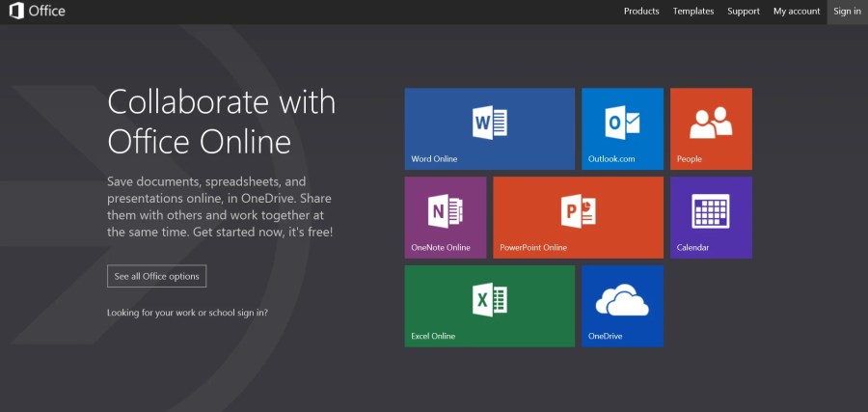This screenshot has height=412, width=868.
Task: Launch the OneNote Online notebook icon
Action: pos(445,211)
